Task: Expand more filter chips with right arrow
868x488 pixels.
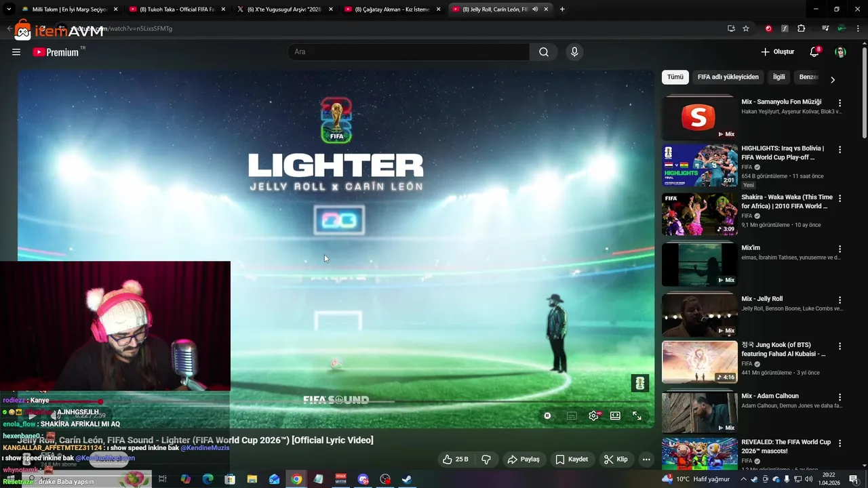Action: click(833, 79)
